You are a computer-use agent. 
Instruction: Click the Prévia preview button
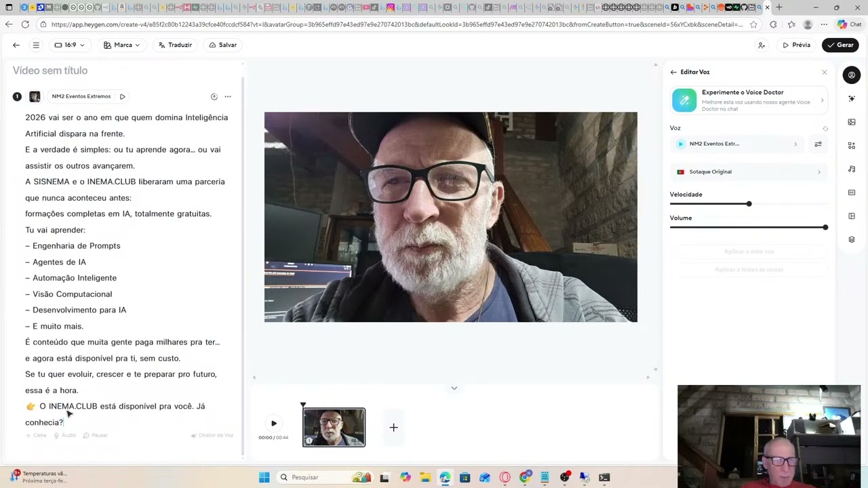pos(796,45)
